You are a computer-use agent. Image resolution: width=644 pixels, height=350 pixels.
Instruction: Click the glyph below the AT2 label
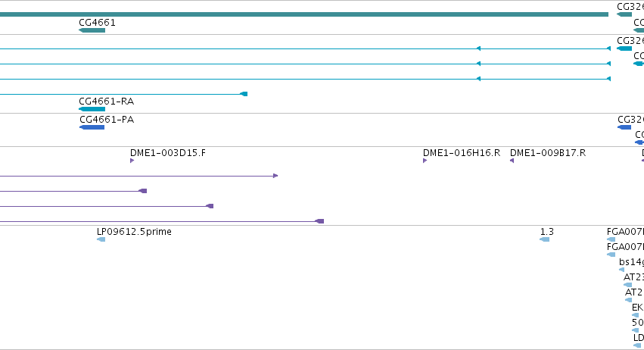coord(628,300)
